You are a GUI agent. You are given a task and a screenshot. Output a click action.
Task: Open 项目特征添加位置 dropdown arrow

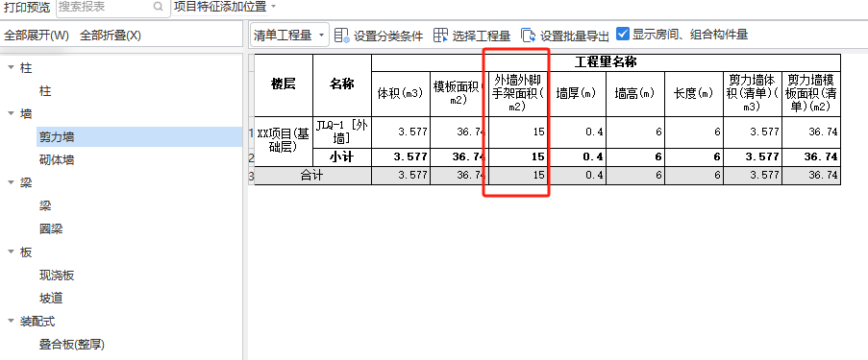273,7
